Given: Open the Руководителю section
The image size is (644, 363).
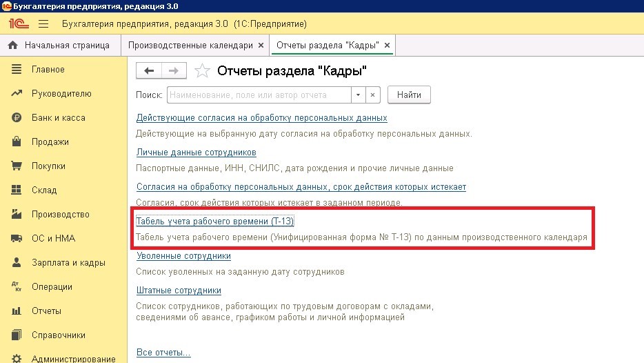Looking at the screenshot, I should point(61,94).
